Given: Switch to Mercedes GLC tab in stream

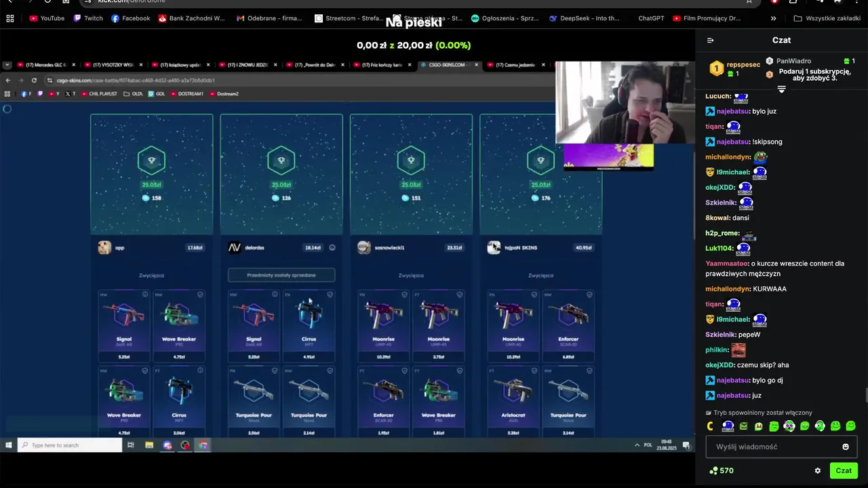Looking at the screenshot, I should [46, 65].
